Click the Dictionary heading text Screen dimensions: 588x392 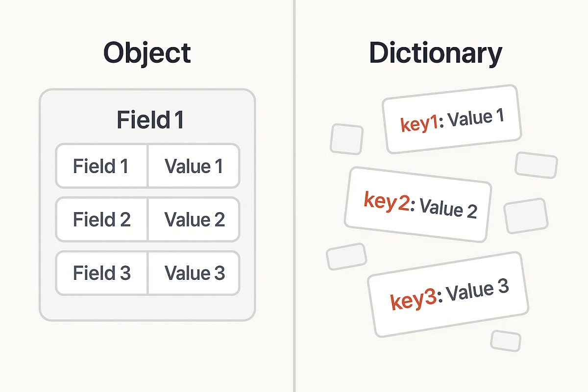(436, 53)
